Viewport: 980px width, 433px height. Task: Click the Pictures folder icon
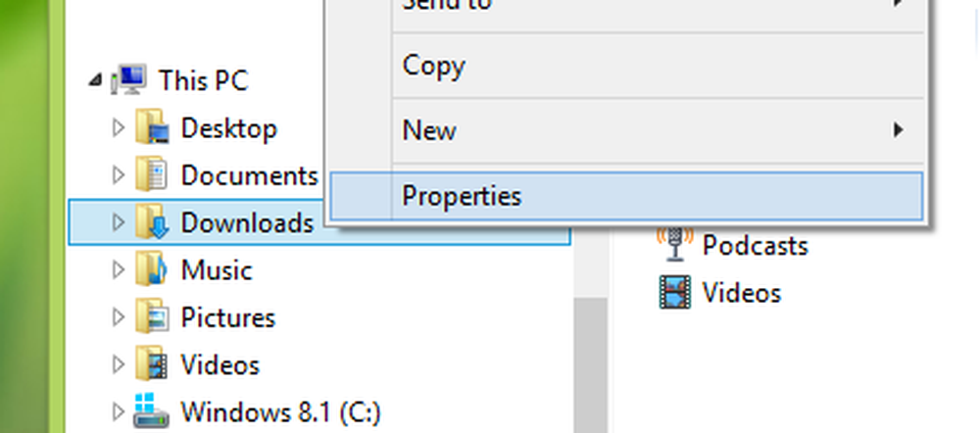point(152,316)
